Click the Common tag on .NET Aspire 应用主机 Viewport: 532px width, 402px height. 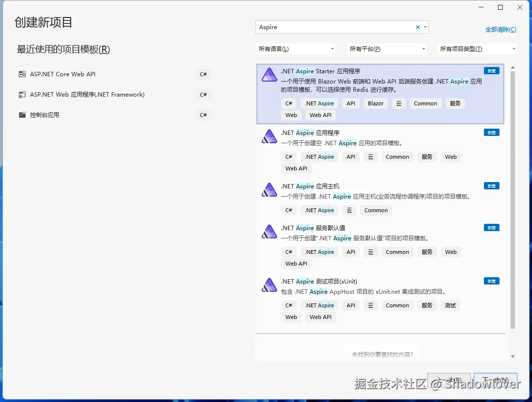[376, 210]
